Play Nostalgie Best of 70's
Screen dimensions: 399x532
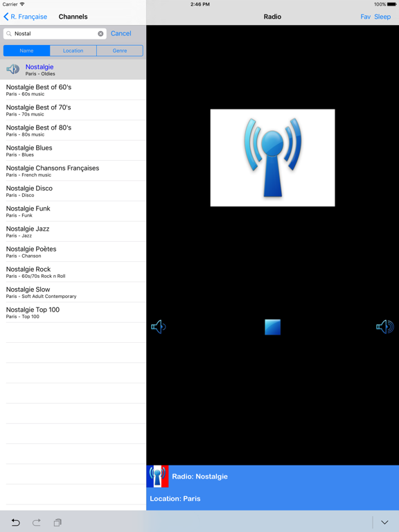click(73, 110)
